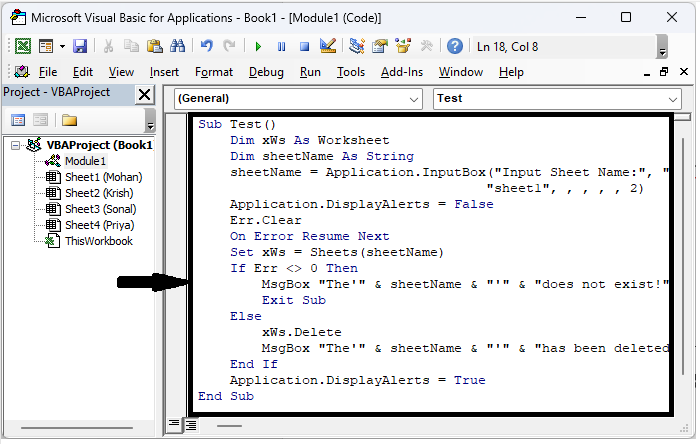Open the Format menu
The height and width of the screenshot is (444, 700).
[214, 72]
